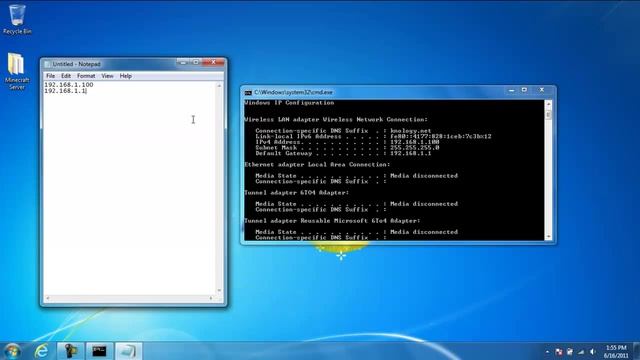This screenshot has height=360, width=640.
Task: Open the Recycle Bin desktop icon
Action: click(x=17, y=19)
